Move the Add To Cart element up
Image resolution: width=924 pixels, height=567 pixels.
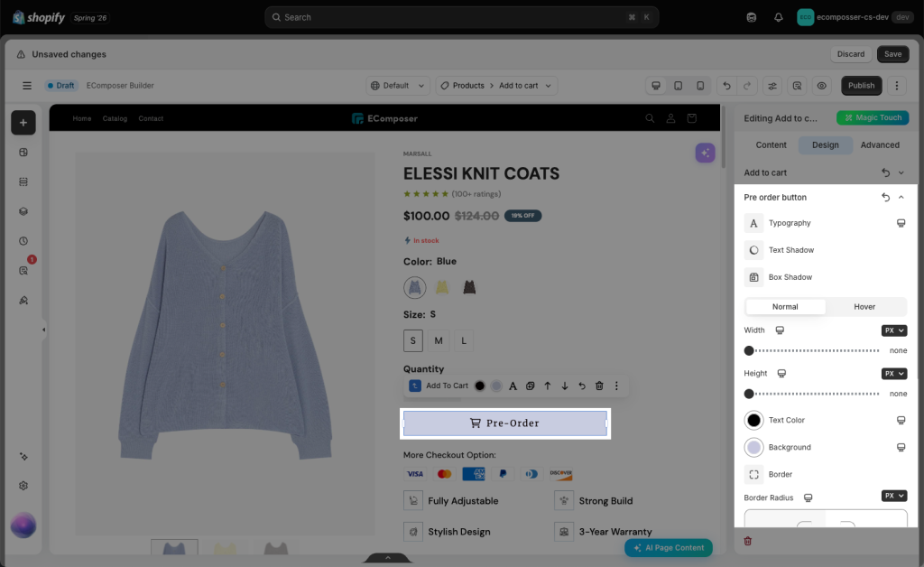click(548, 386)
